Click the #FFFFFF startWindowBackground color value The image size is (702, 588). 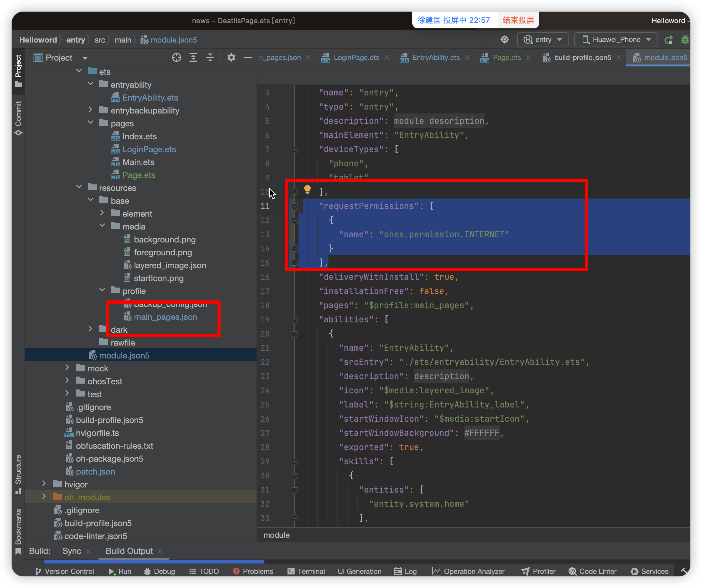pyautogui.click(x=481, y=433)
